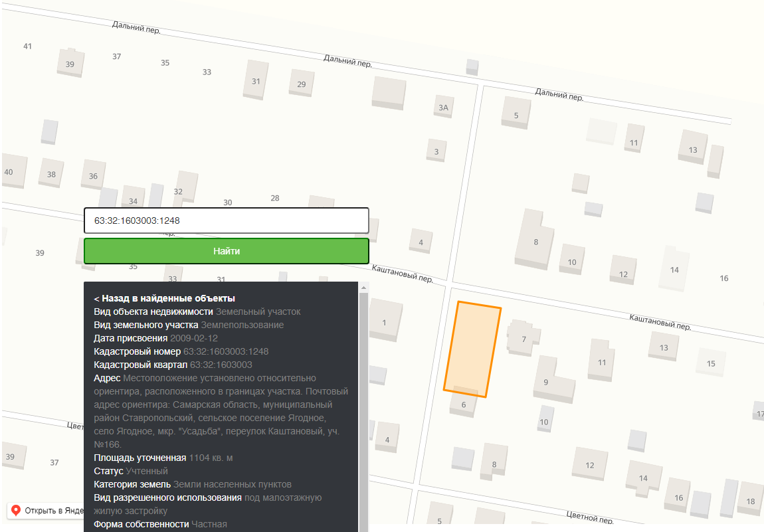Image resolution: width=764 pixels, height=532 pixels.
Task: Click building 18 near Цветной пер.
Action: pyautogui.click(x=750, y=499)
